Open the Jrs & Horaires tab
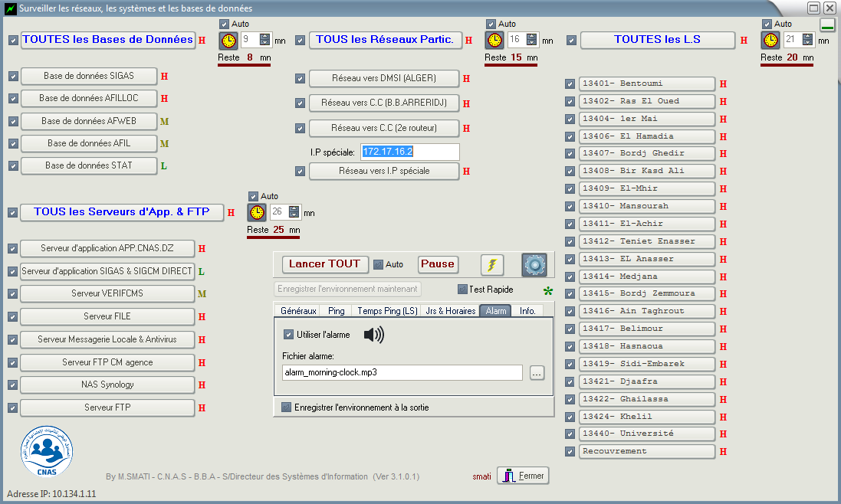The width and height of the screenshot is (841, 504). tap(451, 311)
